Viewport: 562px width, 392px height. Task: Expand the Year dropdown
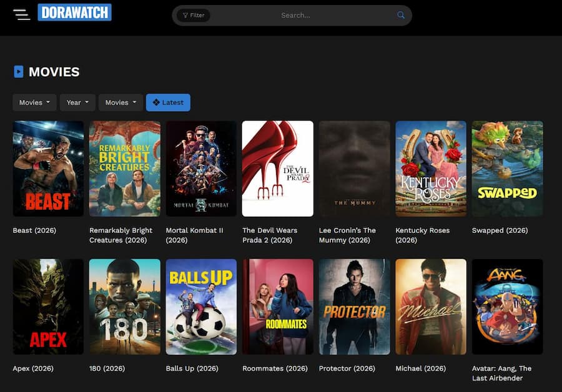[x=77, y=102]
